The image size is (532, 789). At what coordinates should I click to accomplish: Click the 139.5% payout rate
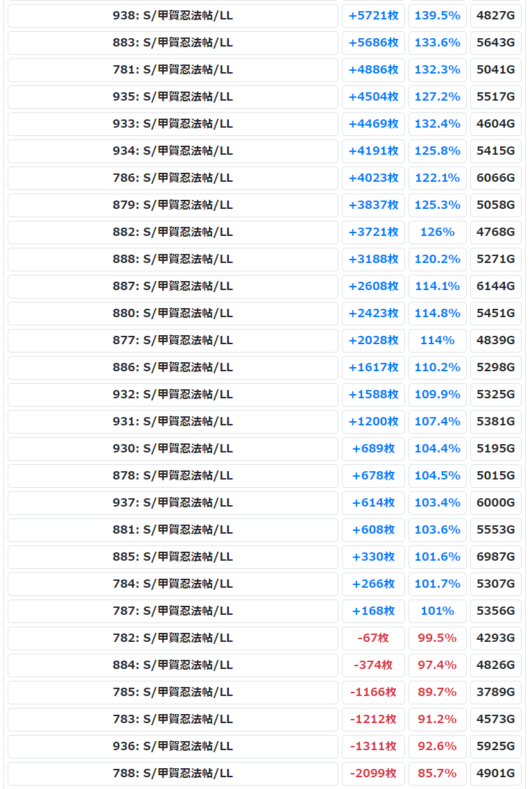click(x=438, y=15)
